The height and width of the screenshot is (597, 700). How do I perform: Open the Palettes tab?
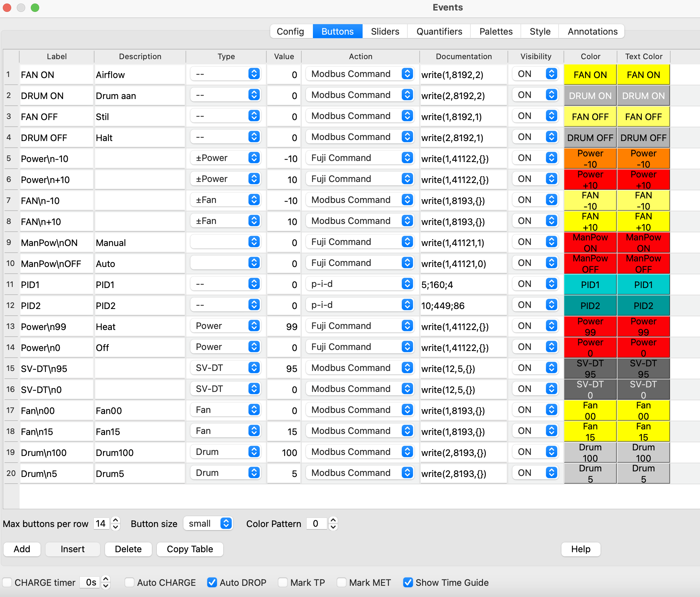click(x=496, y=31)
